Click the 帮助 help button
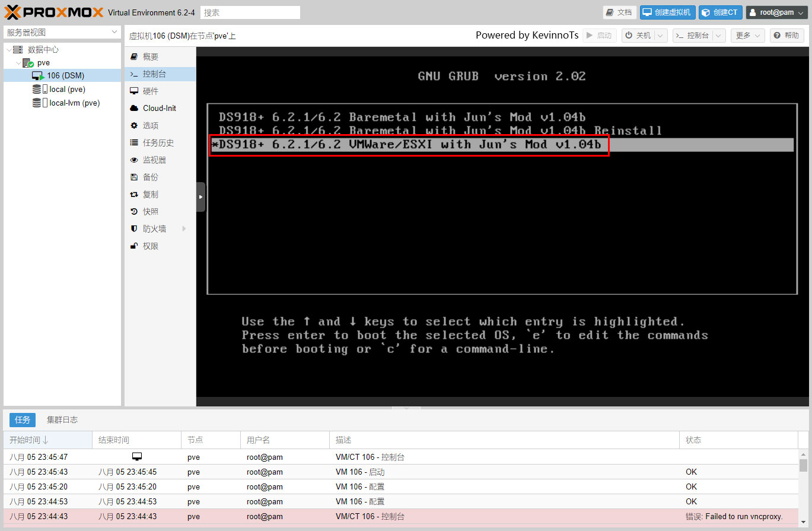This screenshot has height=531, width=812. tap(787, 36)
